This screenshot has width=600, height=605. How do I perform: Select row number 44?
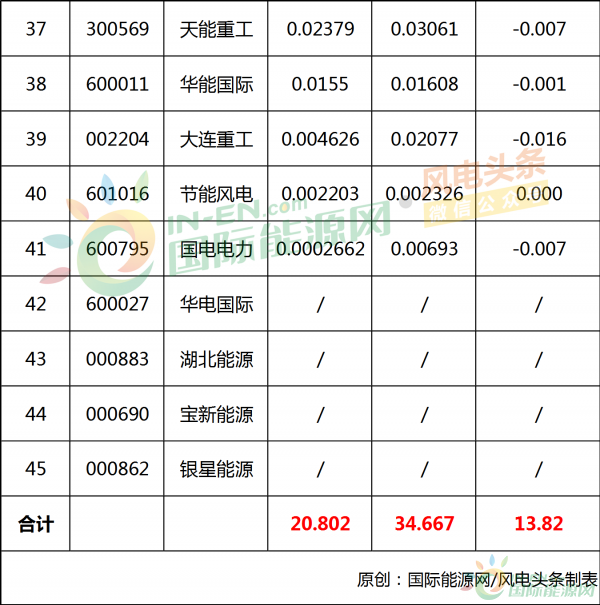[36, 414]
